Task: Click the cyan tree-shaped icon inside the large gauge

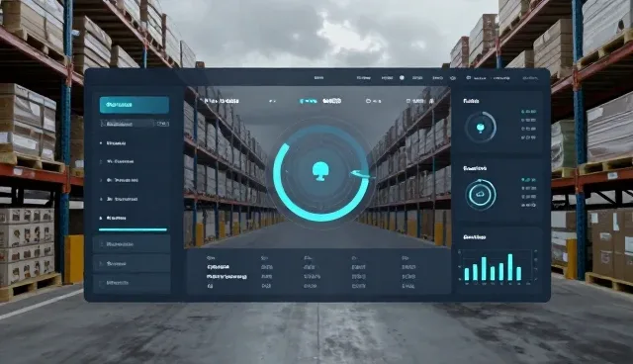Action: 320,171
